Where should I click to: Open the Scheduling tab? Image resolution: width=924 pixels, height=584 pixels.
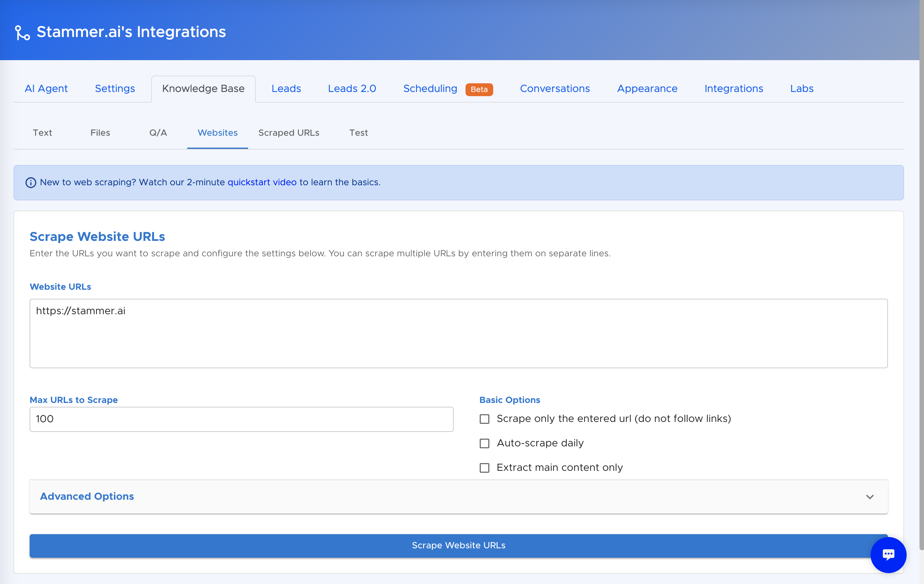pyautogui.click(x=430, y=88)
